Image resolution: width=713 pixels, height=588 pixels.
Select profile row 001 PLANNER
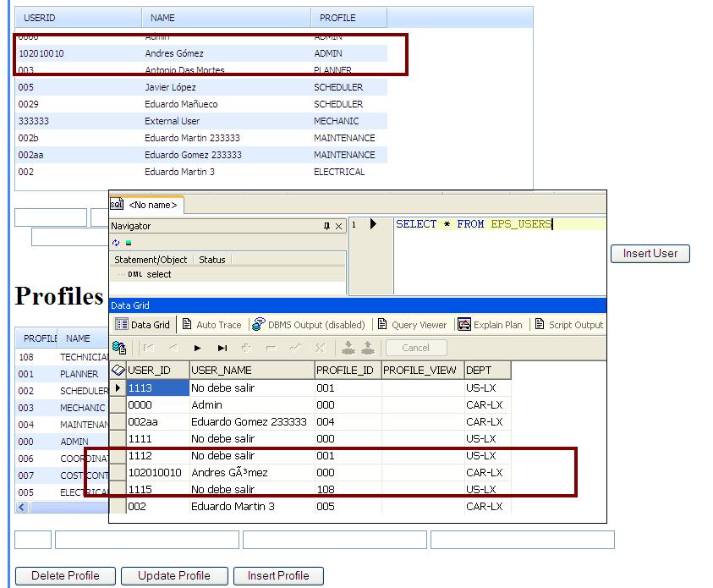pyautogui.click(x=62, y=374)
